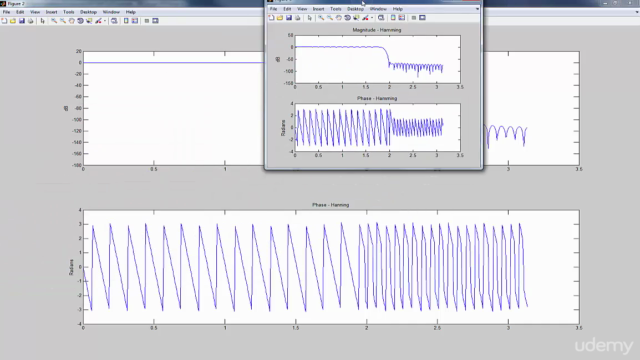This screenshot has height=360, width=640.
Task: Show Plot Tools icon in front Hamming figure
Action: click(x=422, y=18)
